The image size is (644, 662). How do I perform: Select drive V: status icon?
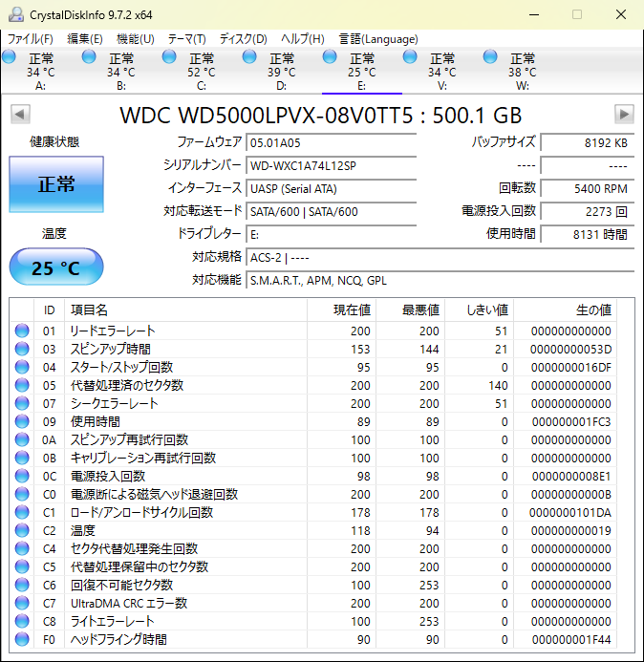pos(411,57)
